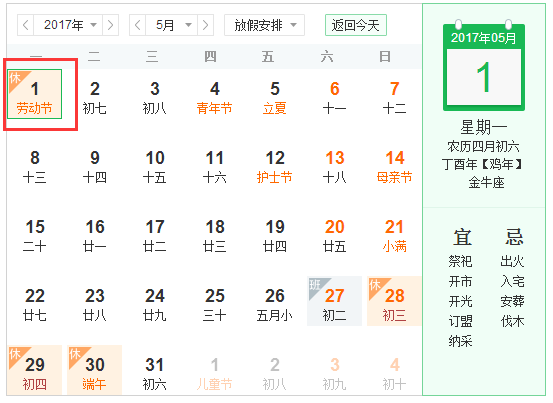The image size is (553, 403).
Task: Click the 金牛座 zodiac text
Action: [x=486, y=183]
